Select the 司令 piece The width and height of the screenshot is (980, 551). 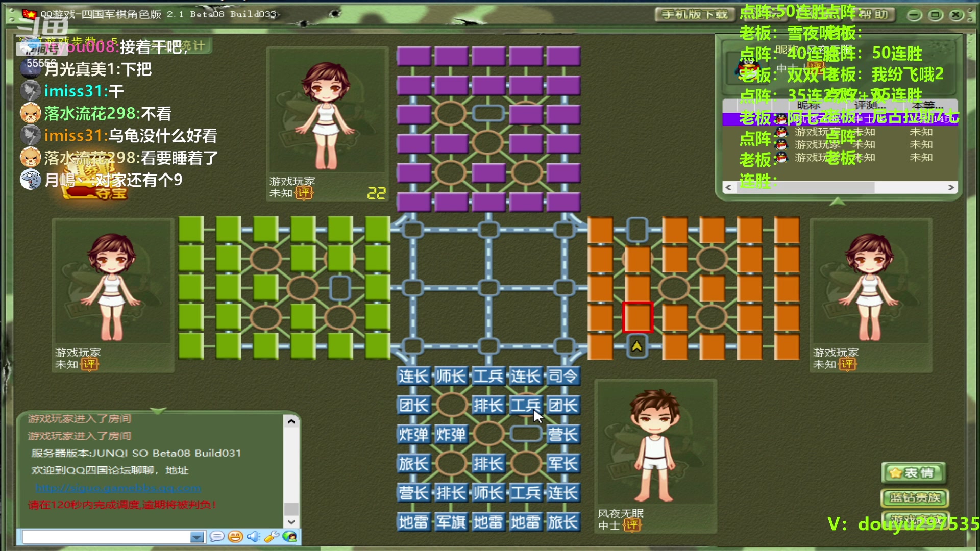click(x=563, y=377)
